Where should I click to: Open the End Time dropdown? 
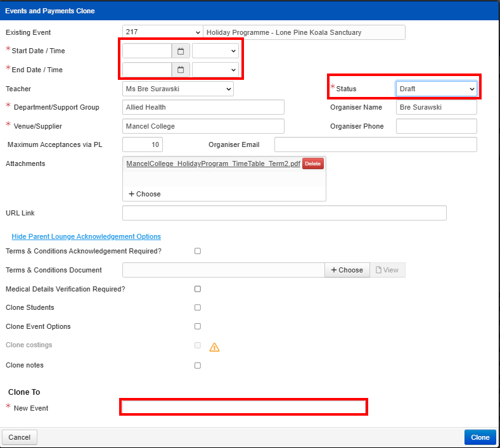coord(215,70)
